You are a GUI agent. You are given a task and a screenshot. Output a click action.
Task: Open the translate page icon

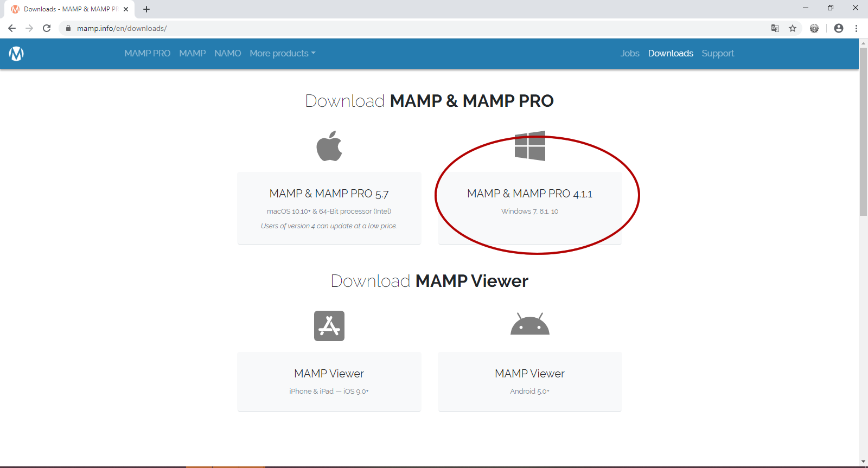click(775, 28)
